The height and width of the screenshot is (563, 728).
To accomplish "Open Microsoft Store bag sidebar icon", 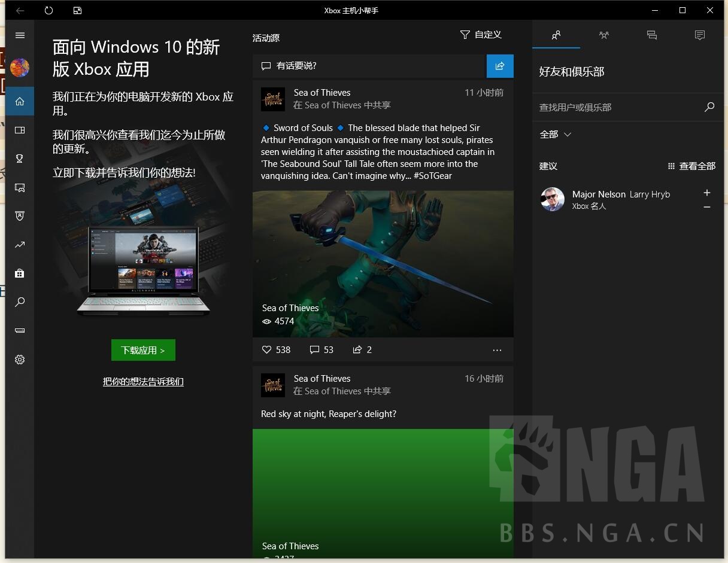I will pyautogui.click(x=20, y=273).
